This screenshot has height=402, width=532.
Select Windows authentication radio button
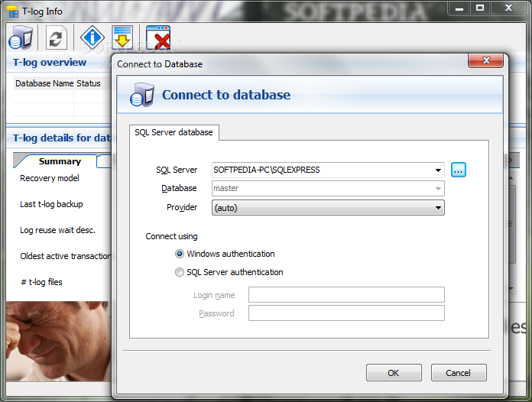180,254
